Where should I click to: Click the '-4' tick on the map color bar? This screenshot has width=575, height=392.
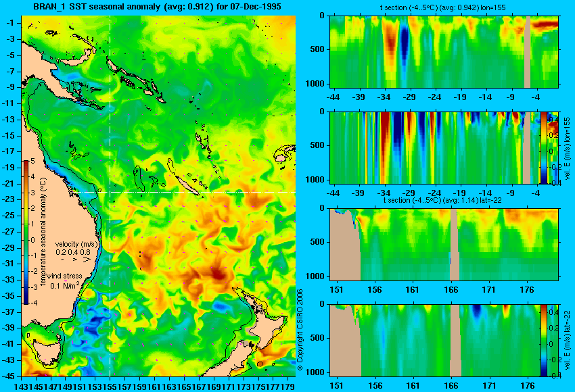[32, 303]
